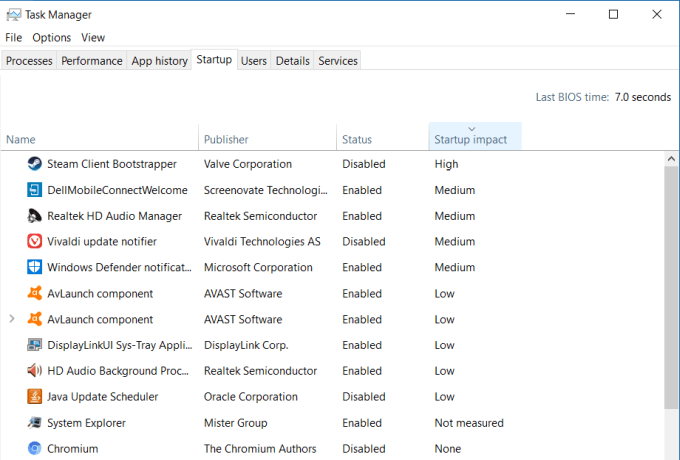680x460 pixels.
Task: Expand the second AvLaunch component entry
Action: [x=12, y=319]
